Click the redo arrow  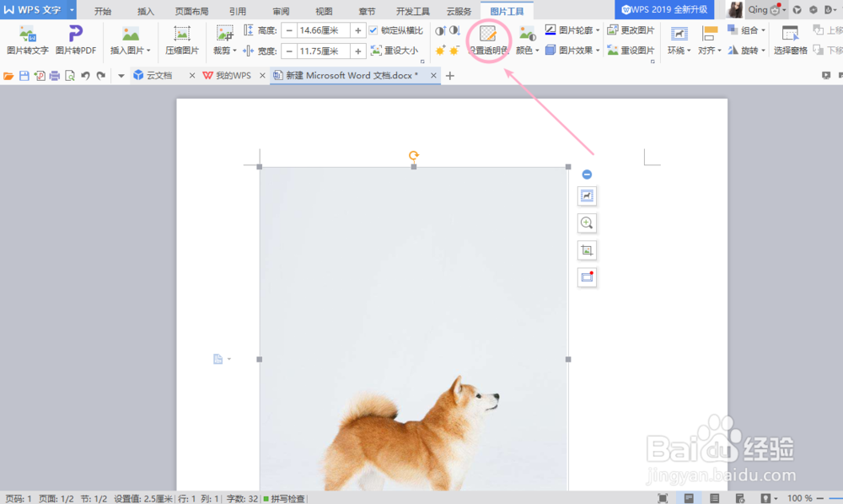[100, 76]
